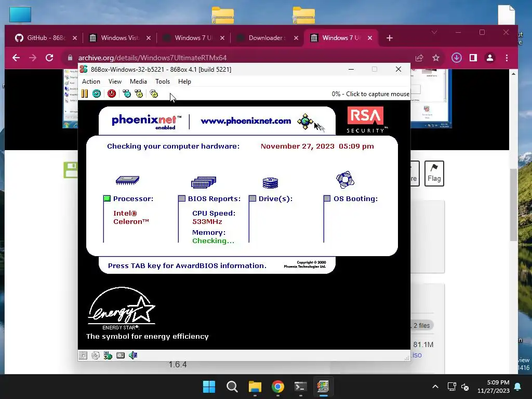Open the 86Box View menu
The height and width of the screenshot is (399, 532).
[115, 82]
